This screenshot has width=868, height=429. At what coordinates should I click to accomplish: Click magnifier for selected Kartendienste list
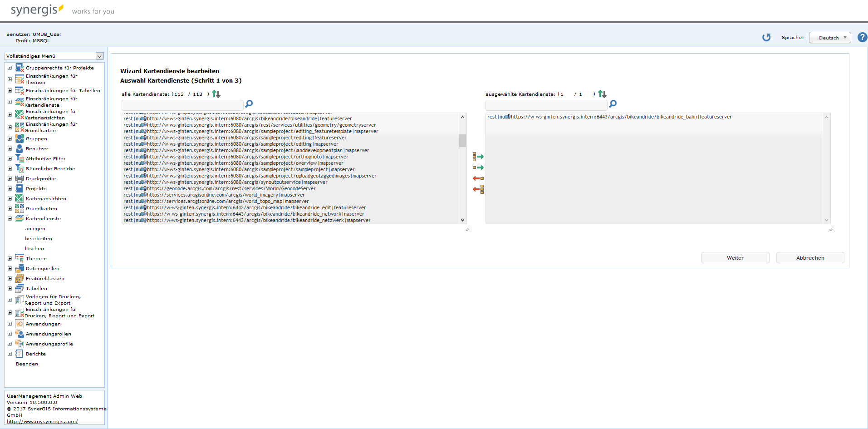click(613, 104)
